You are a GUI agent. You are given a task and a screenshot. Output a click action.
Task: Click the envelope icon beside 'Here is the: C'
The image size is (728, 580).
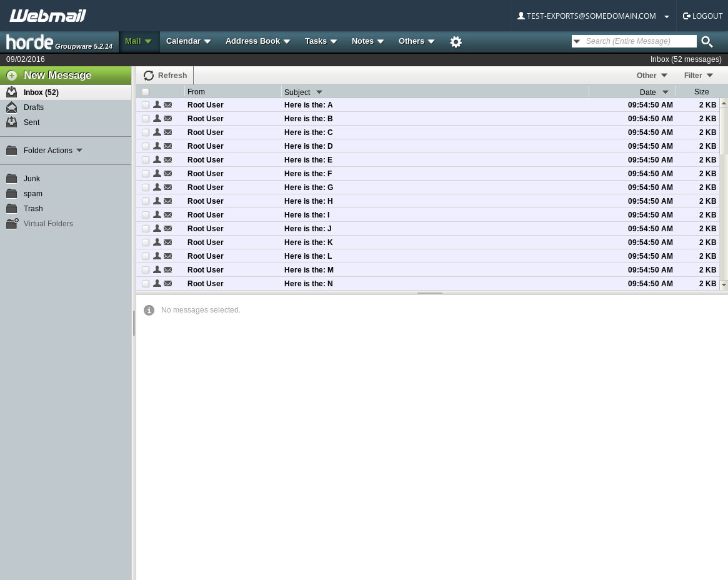click(167, 132)
